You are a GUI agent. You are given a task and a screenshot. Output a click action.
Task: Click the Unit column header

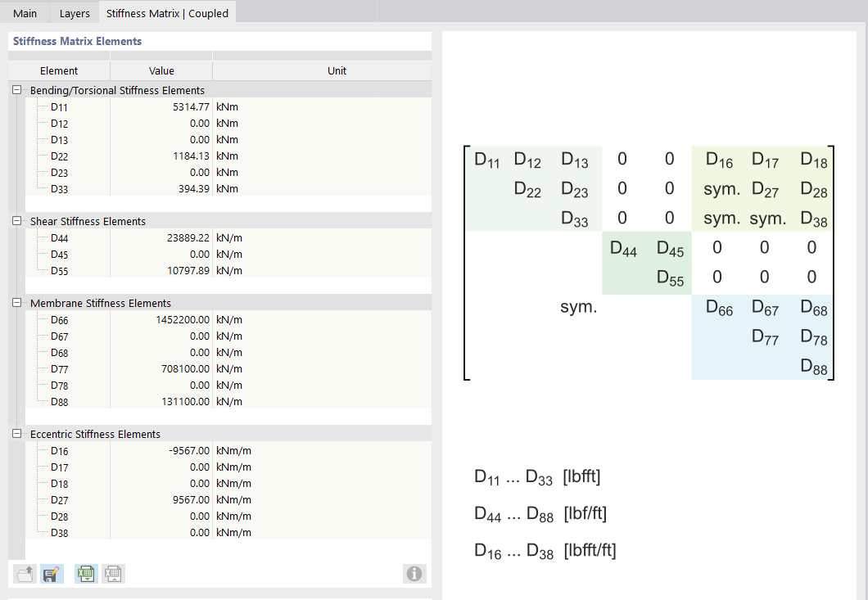pos(337,71)
